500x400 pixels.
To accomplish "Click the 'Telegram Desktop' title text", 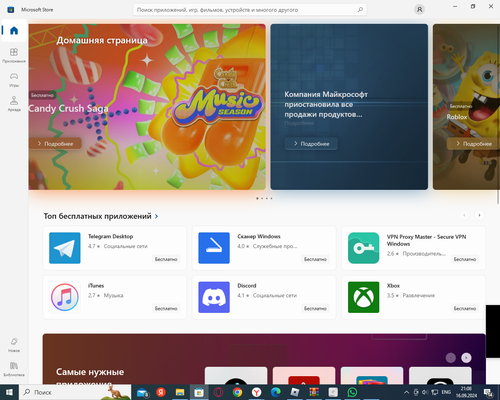I will point(110,236).
